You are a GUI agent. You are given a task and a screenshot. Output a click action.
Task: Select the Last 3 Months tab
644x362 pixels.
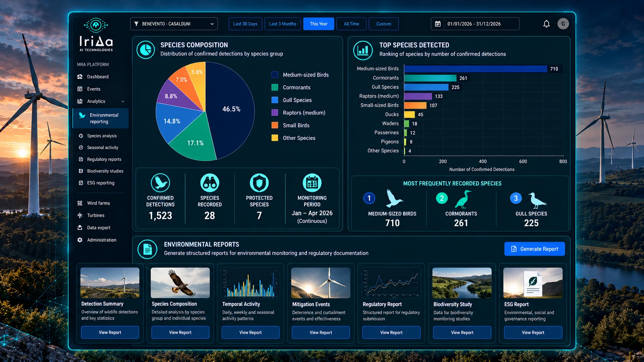tap(282, 24)
